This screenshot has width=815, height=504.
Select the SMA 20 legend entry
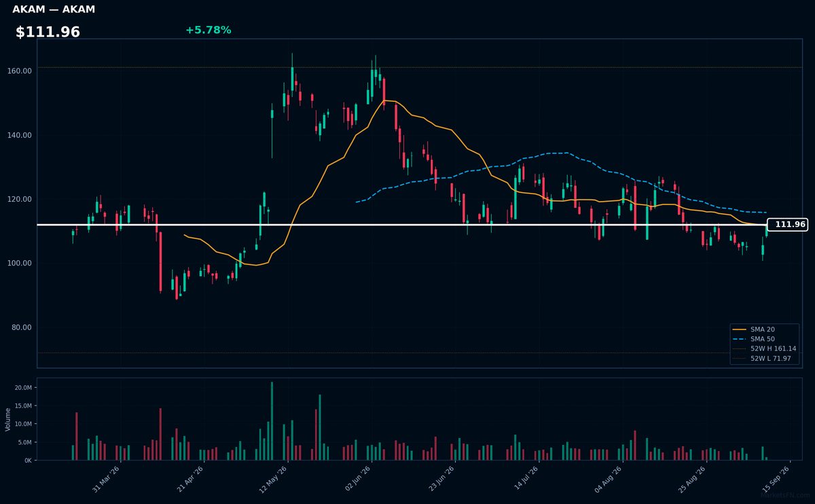[x=754, y=329]
